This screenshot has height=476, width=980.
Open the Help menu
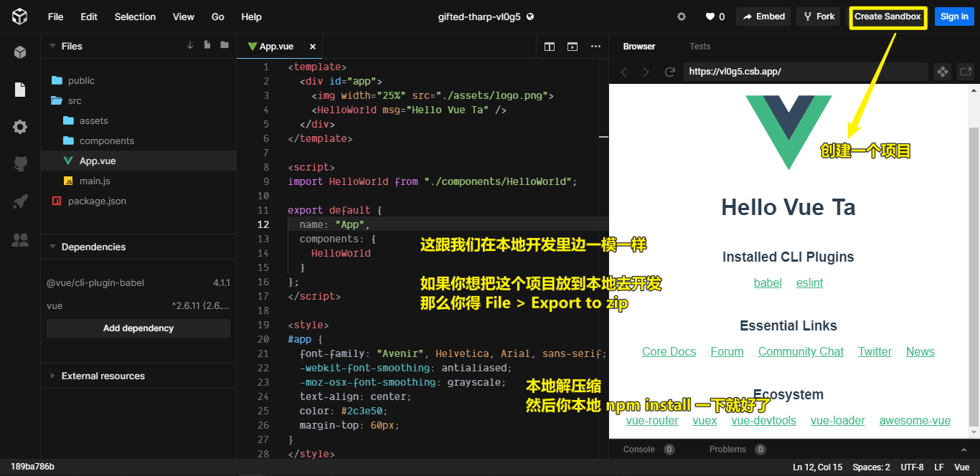pyautogui.click(x=251, y=16)
